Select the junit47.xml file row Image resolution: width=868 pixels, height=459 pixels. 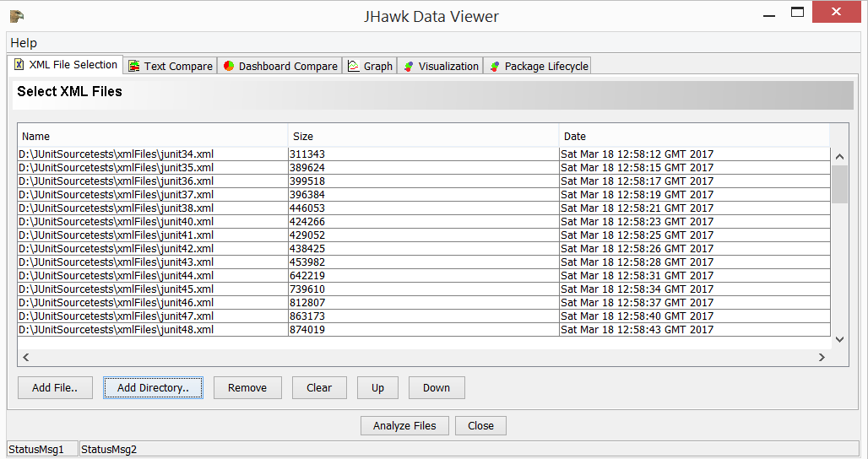(x=424, y=316)
